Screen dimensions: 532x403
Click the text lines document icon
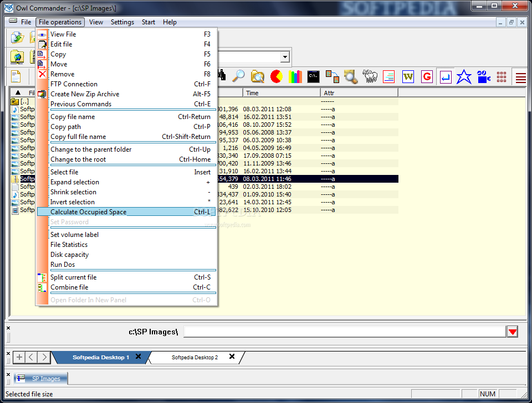[389, 76]
